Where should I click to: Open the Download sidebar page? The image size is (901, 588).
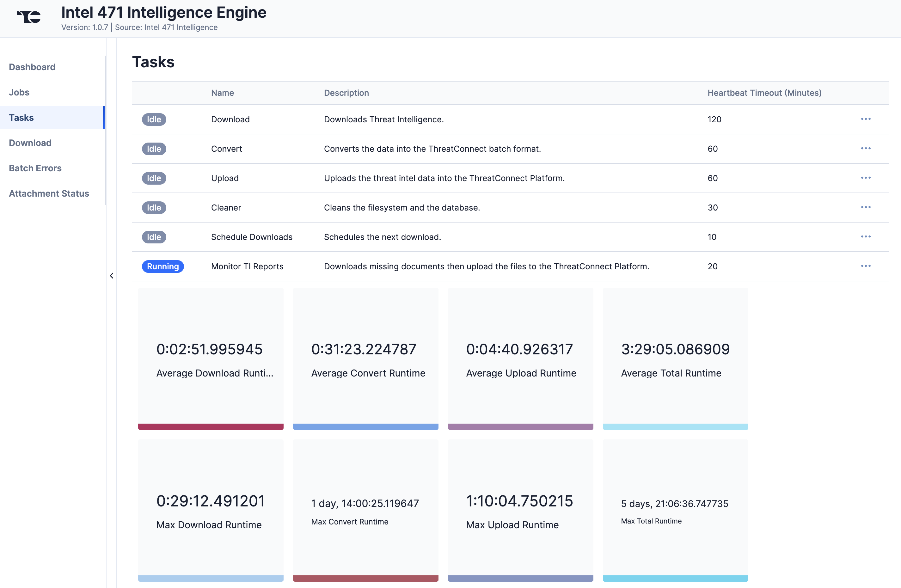(30, 143)
